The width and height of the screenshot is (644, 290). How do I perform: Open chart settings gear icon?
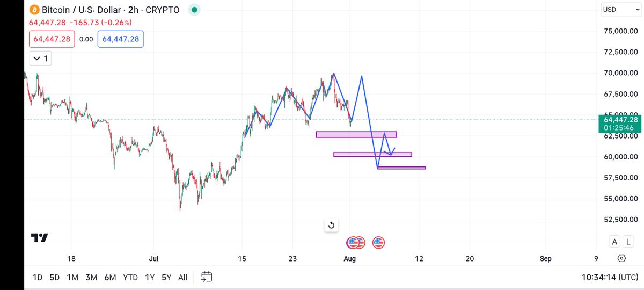tap(621, 258)
